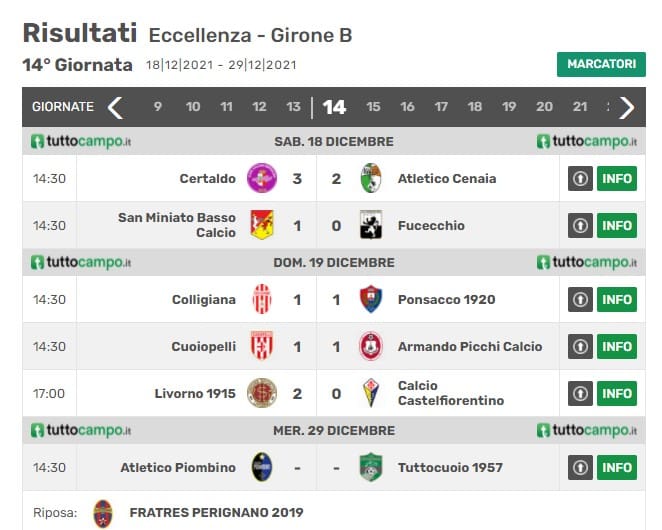Open Armando Picchi Calcio team page
Screen dimensions: 662x530
click(469, 347)
